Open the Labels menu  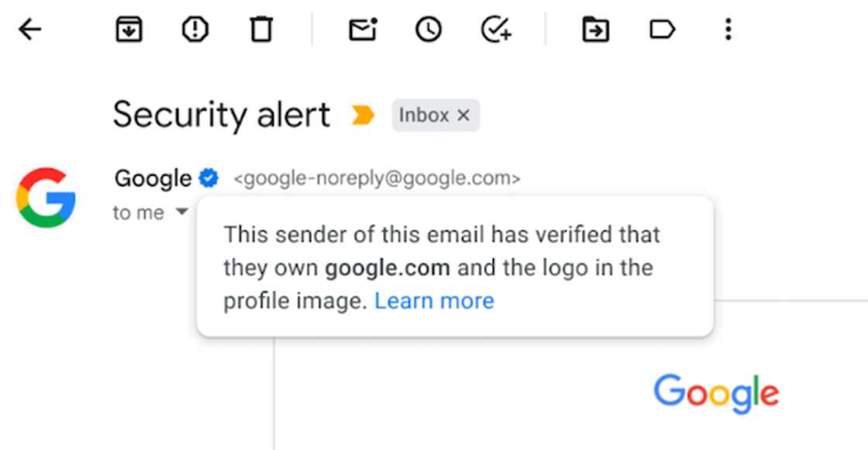[x=662, y=30]
